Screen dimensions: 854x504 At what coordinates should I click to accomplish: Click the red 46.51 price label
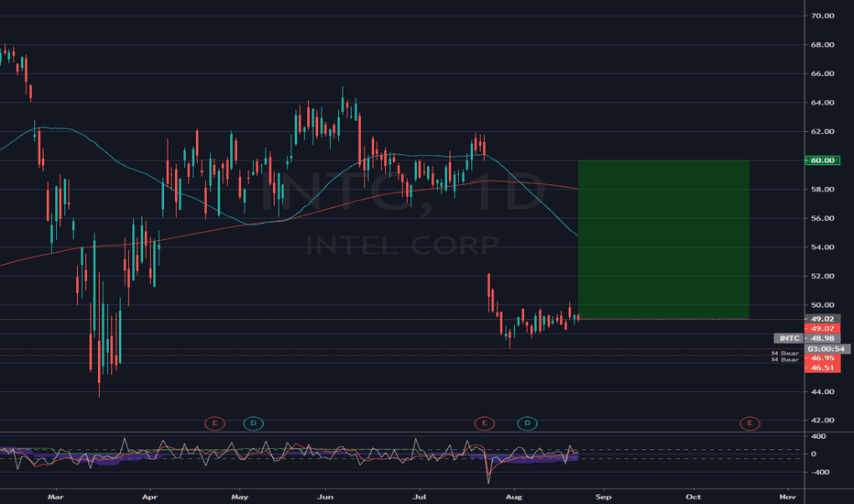click(x=823, y=367)
